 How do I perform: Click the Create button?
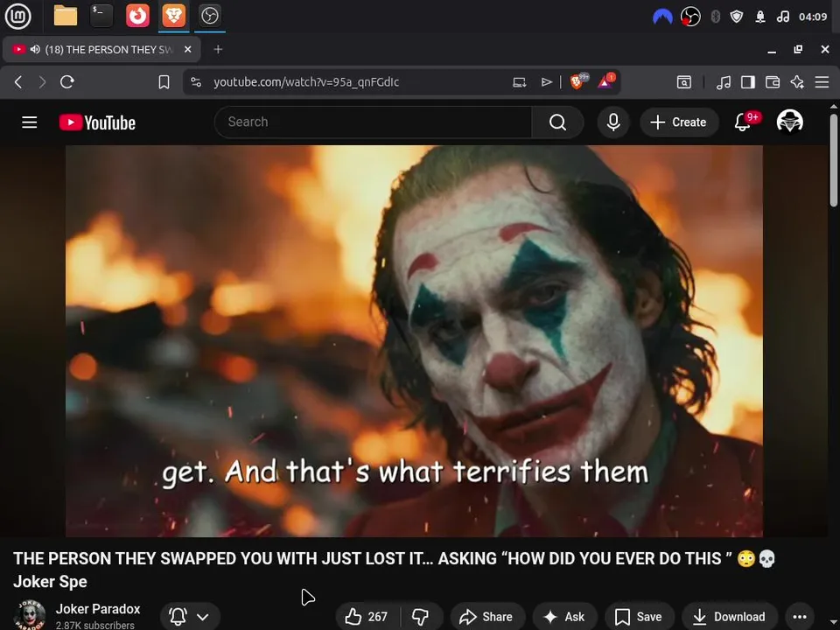point(679,122)
